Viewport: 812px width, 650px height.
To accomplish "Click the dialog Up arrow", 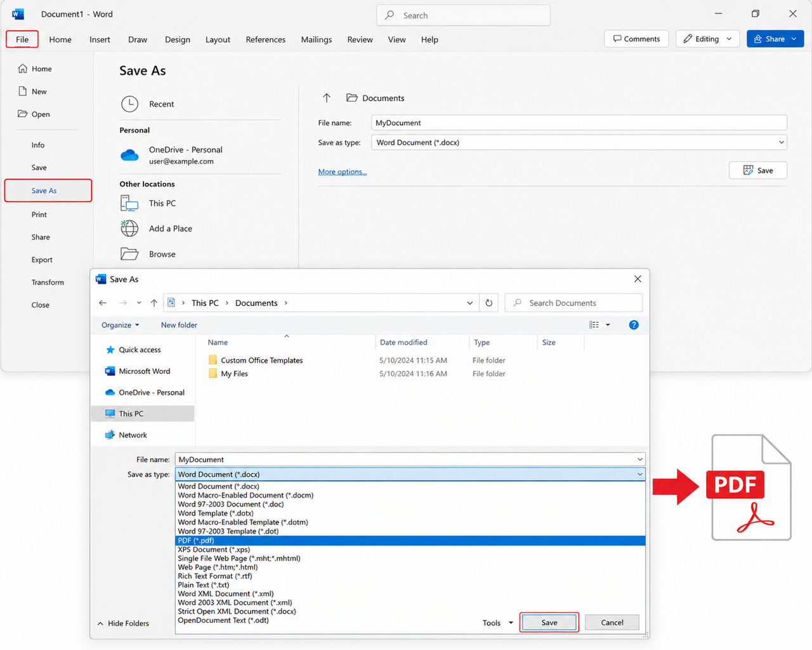I will coord(154,303).
